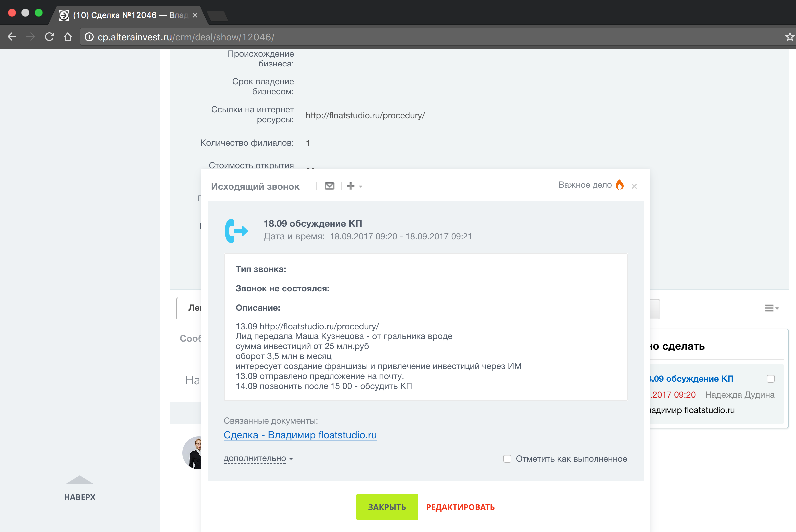Open the dropdown beside the list view icon
796x532 pixels.
(777, 308)
